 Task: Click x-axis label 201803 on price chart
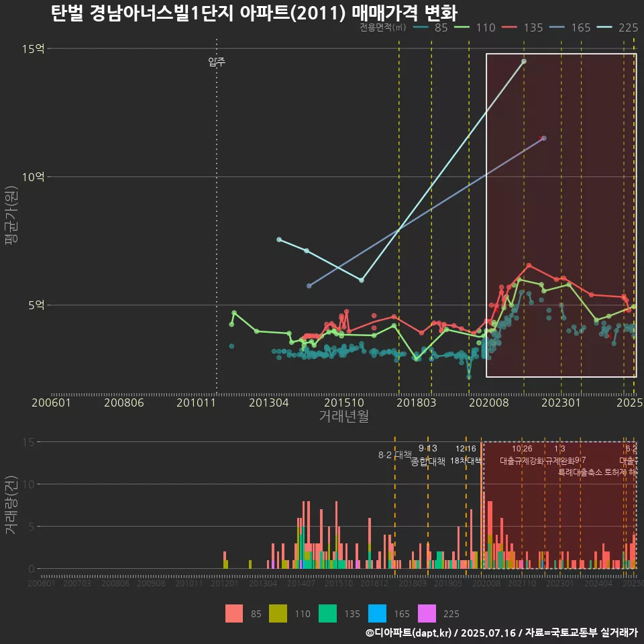click(417, 402)
